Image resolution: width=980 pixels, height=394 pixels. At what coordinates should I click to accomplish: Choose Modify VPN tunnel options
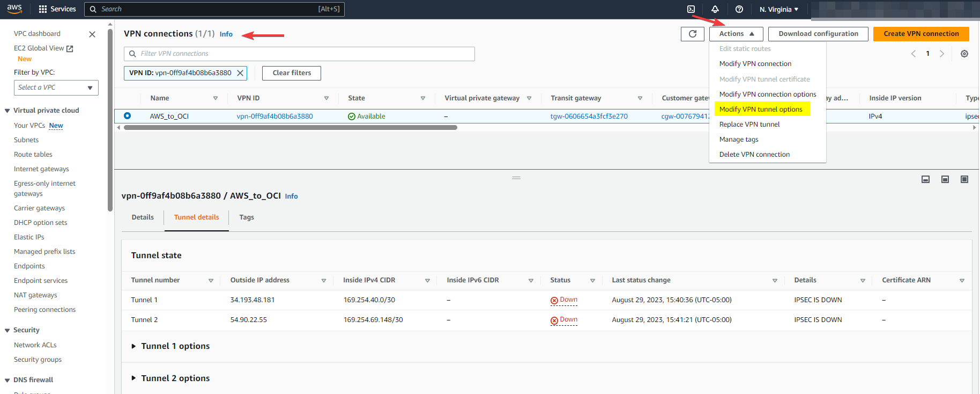click(x=760, y=110)
